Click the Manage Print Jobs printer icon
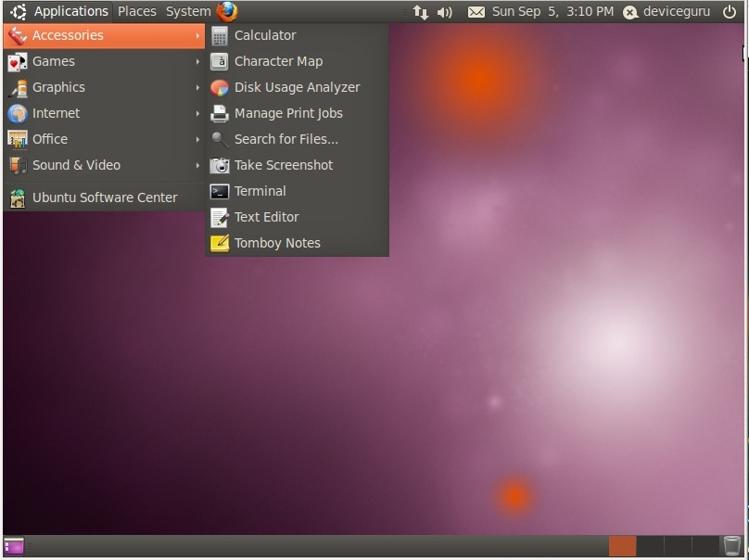Screen dimensions: 749x560 [220, 114]
